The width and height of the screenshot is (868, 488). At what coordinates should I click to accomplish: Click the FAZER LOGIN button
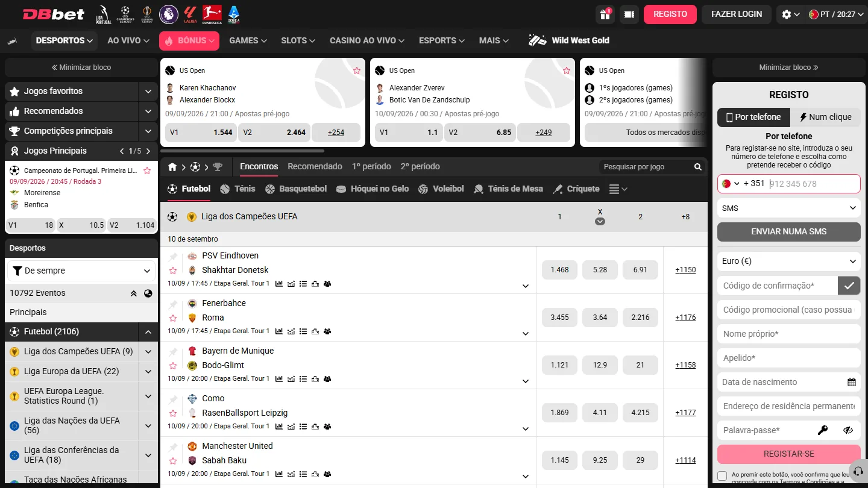pos(737,14)
